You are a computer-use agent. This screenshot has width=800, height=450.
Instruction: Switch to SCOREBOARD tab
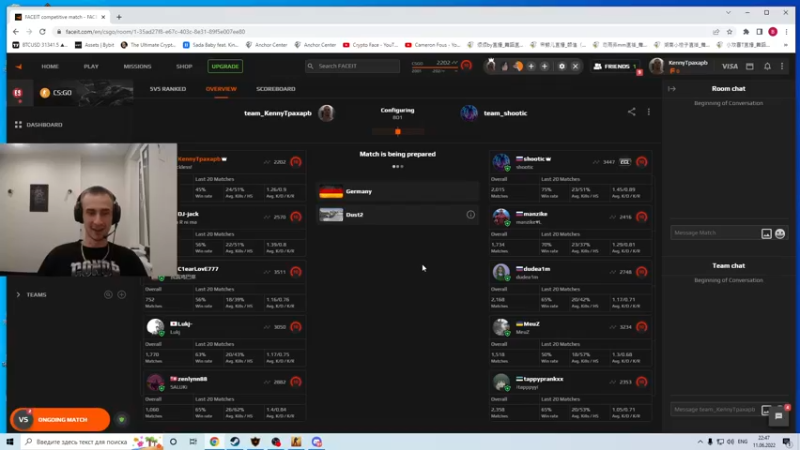[x=276, y=89]
